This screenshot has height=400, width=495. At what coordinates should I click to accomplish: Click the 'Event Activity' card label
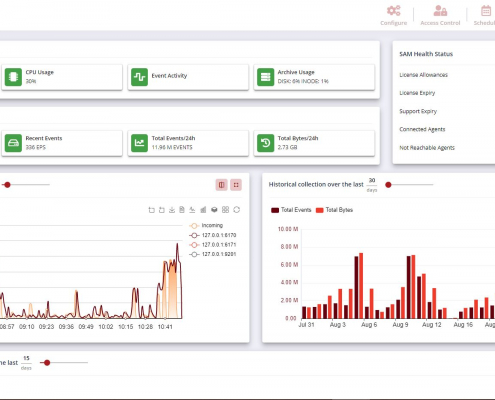click(x=169, y=76)
